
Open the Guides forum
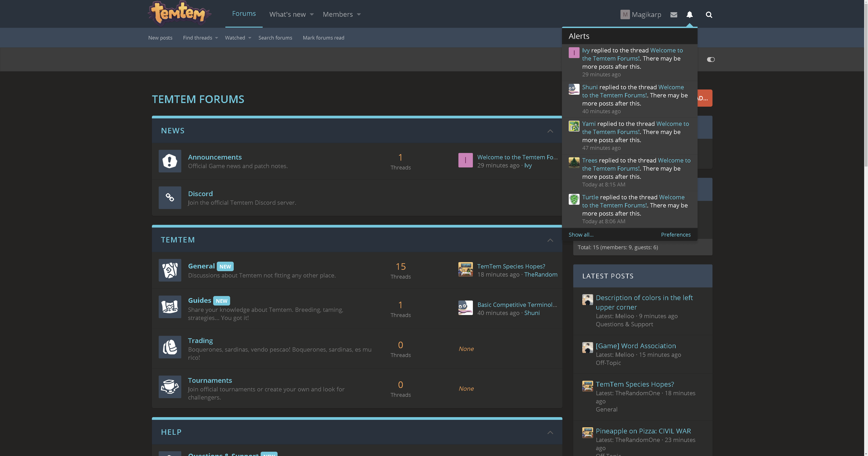199,300
